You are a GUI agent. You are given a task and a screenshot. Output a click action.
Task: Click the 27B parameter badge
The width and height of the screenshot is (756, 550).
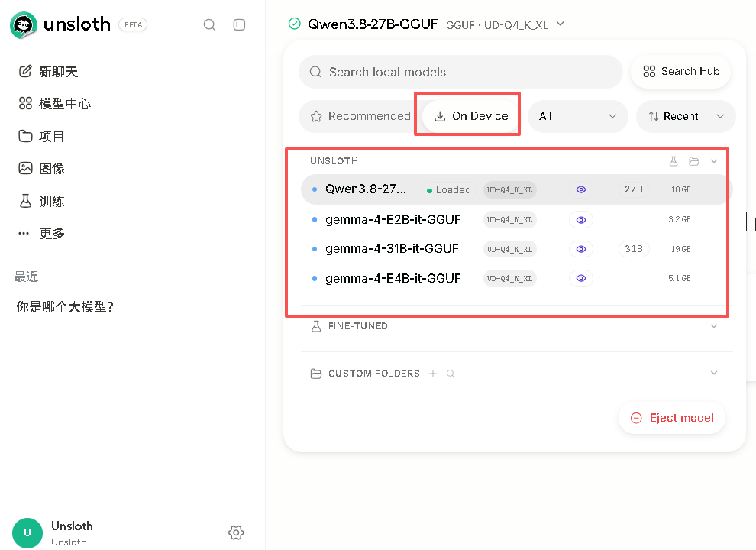[x=634, y=189]
